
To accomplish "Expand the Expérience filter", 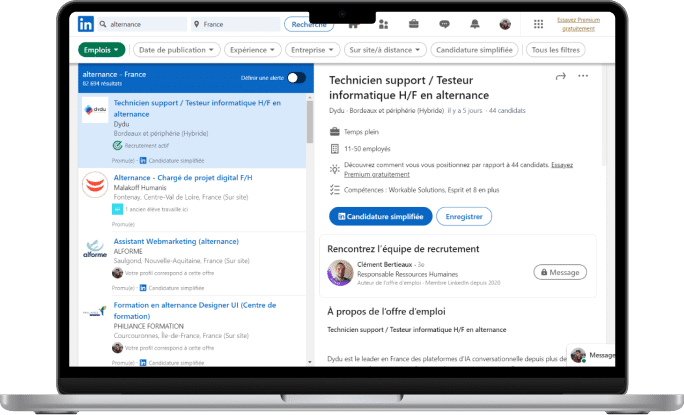I will point(252,50).
